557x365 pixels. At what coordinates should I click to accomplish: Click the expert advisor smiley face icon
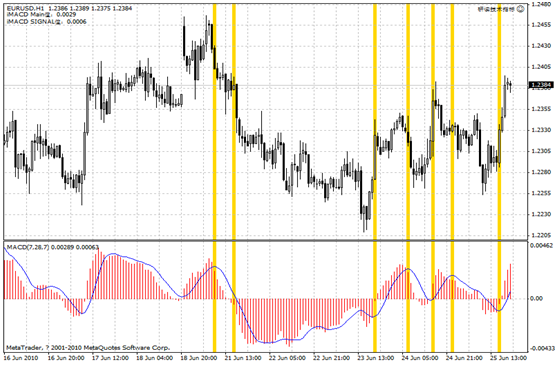tap(520, 9)
